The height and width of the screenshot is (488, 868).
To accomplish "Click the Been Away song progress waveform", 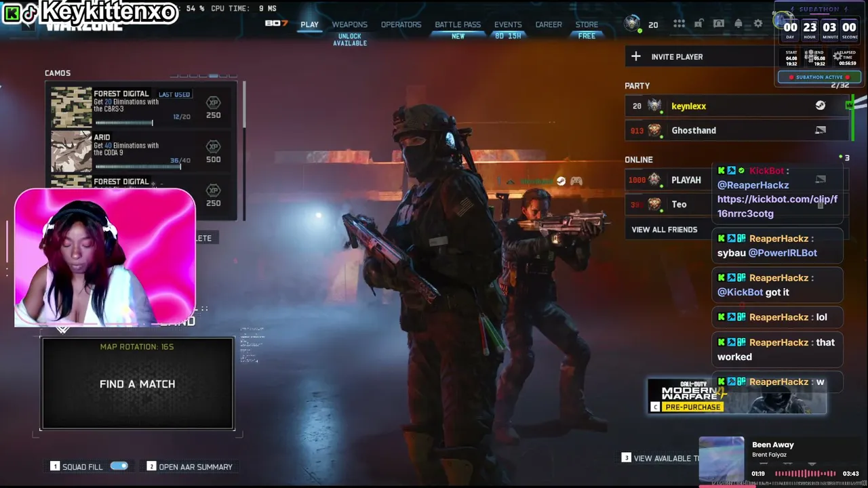I will (x=805, y=473).
